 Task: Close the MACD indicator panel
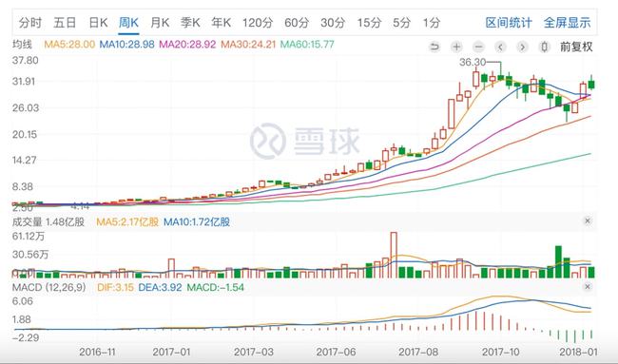(588, 287)
